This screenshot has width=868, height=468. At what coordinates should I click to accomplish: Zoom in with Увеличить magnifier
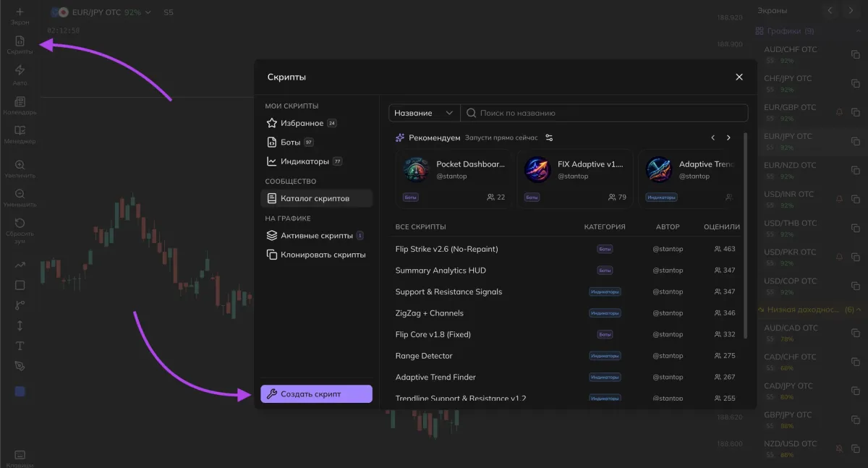pyautogui.click(x=20, y=169)
